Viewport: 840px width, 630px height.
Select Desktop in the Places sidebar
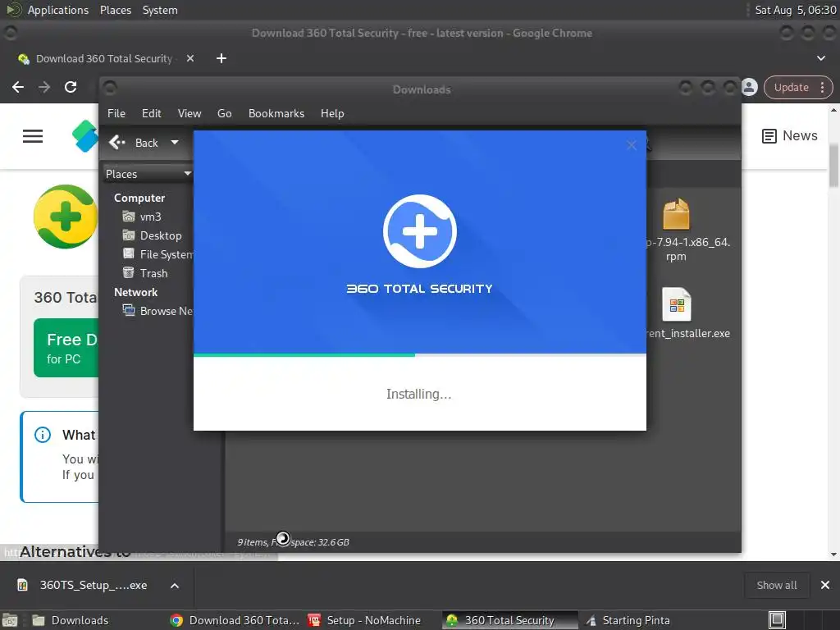(161, 235)
